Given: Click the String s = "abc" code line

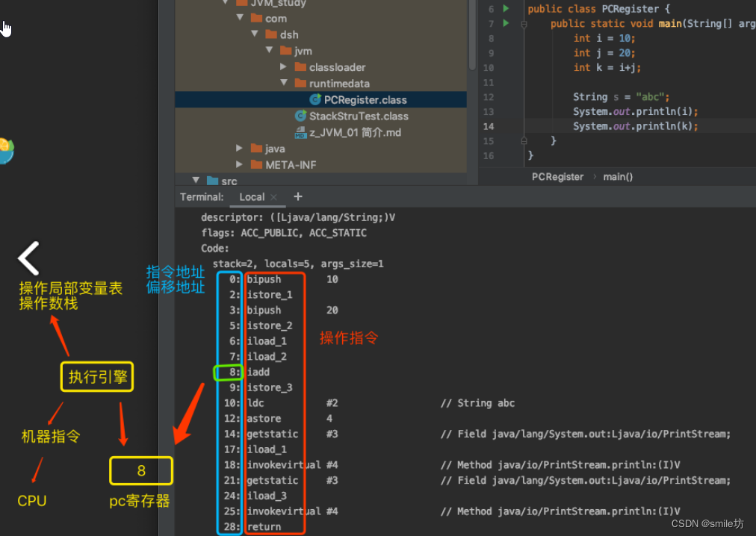Looking at the screenshot, I should (621, 97).
